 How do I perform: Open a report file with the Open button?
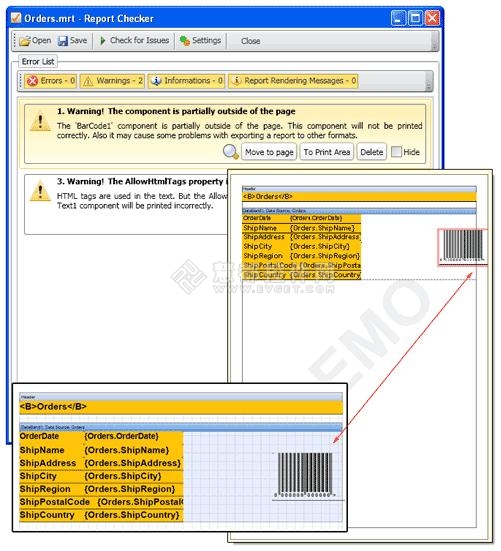tap(35, 41)
